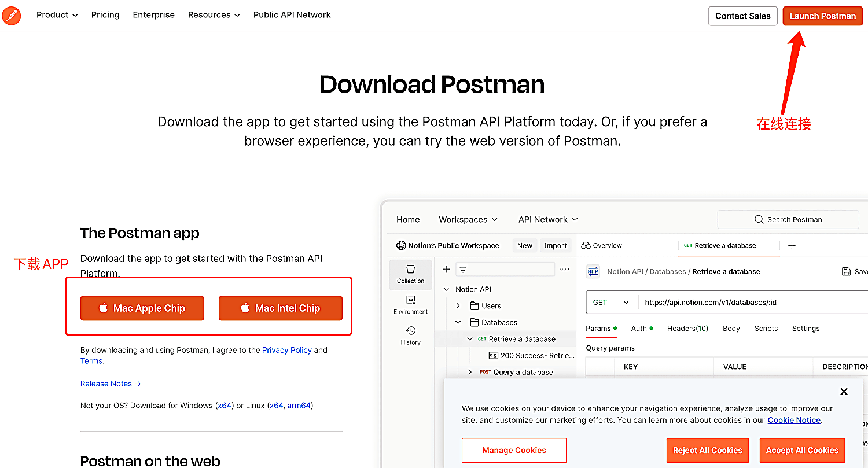Switch to the Overview tab

pyautogui.click(x=602, y=245)
